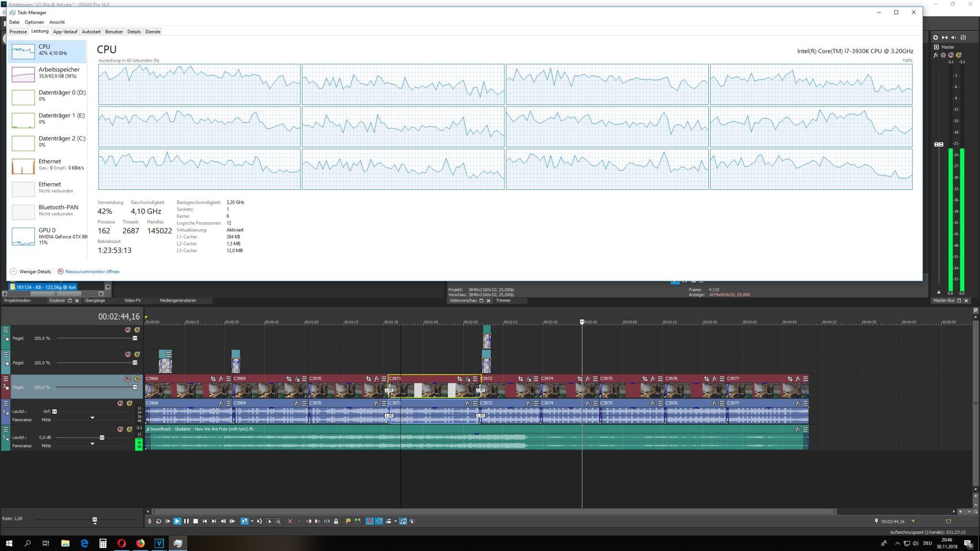Screen dimensions: 980x551
Task: Click the Pegel level slider of track 1
Action: (135, 338)
